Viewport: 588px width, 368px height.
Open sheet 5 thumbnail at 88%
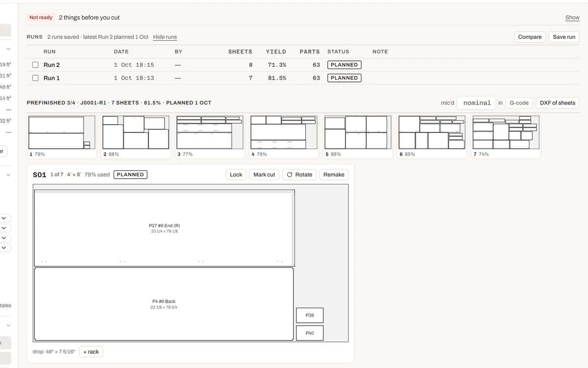pyautogui.click(x=358, y=136)
